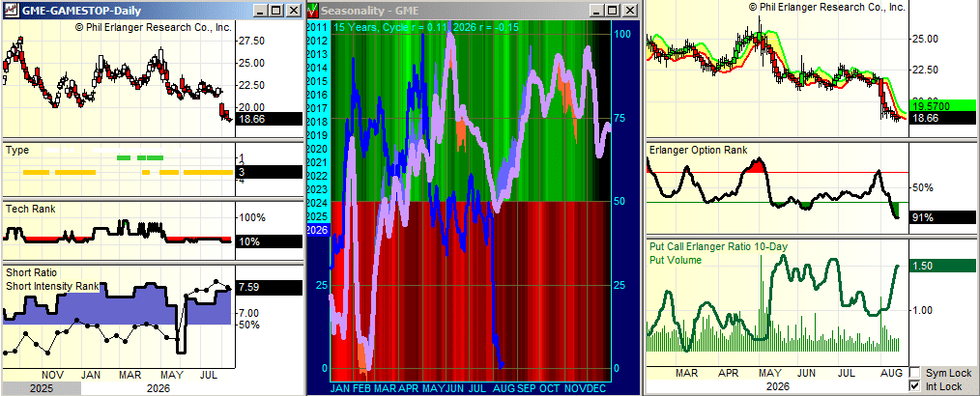Select year 2011 in seasonality list
The height and width of the screenshot is (396, 980).
click(317, 27)
